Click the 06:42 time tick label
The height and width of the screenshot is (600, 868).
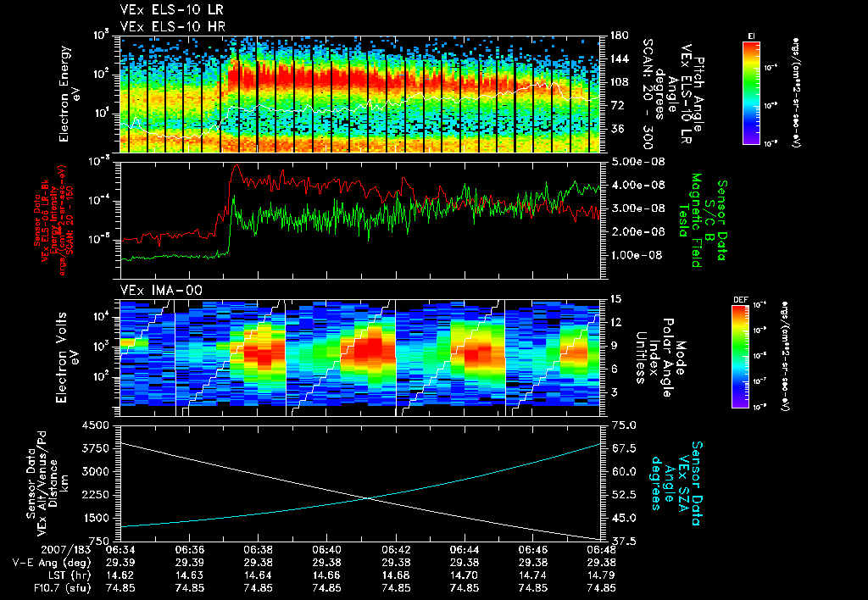pyautogui.click(x=396, y=550)
